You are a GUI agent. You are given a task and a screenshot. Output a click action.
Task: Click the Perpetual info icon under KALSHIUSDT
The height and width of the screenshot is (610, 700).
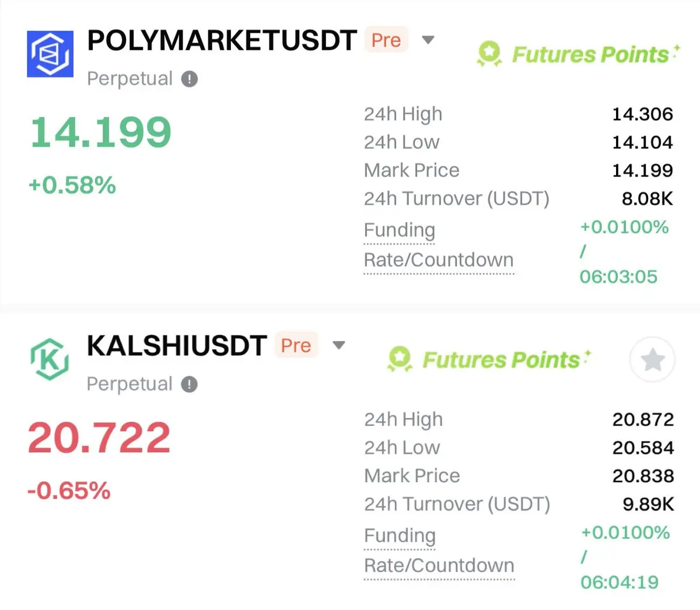click(x=190, y=384)
